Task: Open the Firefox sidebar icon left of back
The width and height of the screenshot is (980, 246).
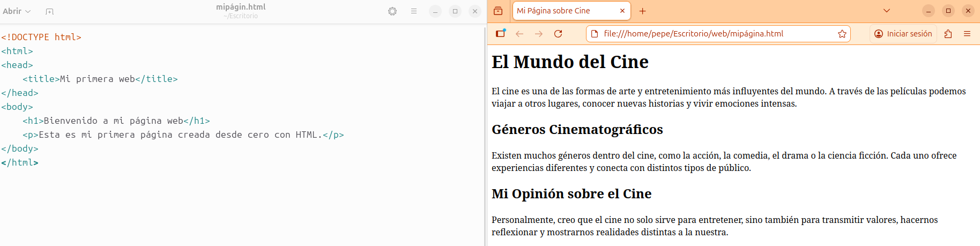Action: (500, 34)
